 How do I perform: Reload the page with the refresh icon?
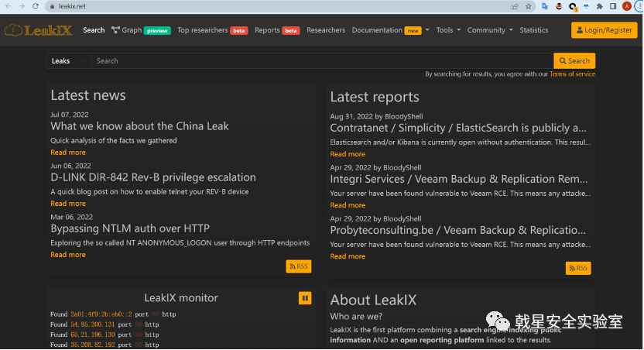pos(36,6)
